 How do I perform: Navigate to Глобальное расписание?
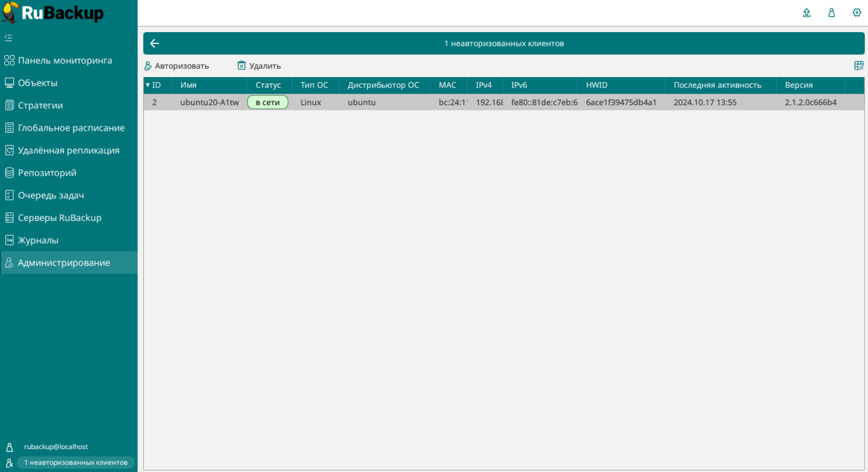(x=71, y=128)
